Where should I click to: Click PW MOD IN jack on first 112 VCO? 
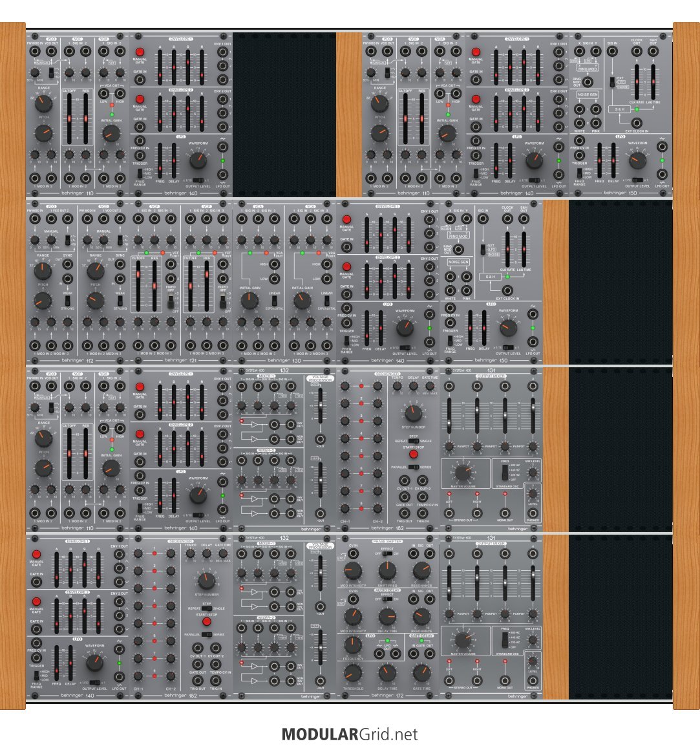pyautogui.click(x=35, y=219)
